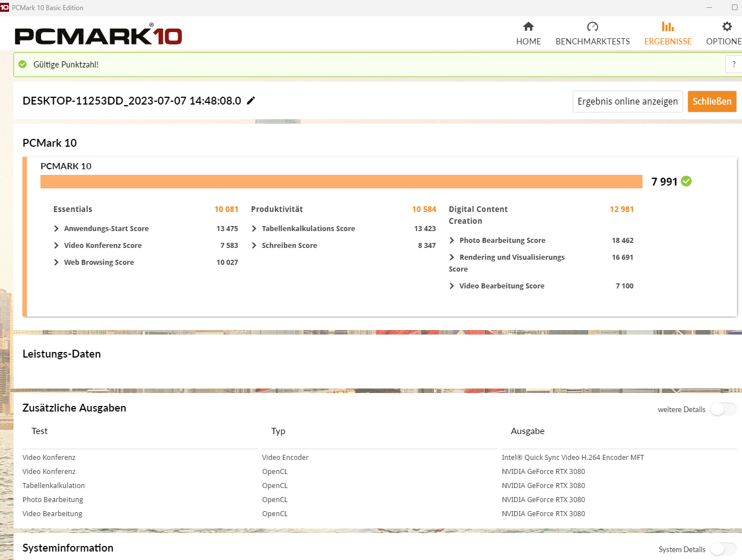The image size is (742, 560).
Task: Expand Video Konferenz Score
Action: (x=56, y=245)
